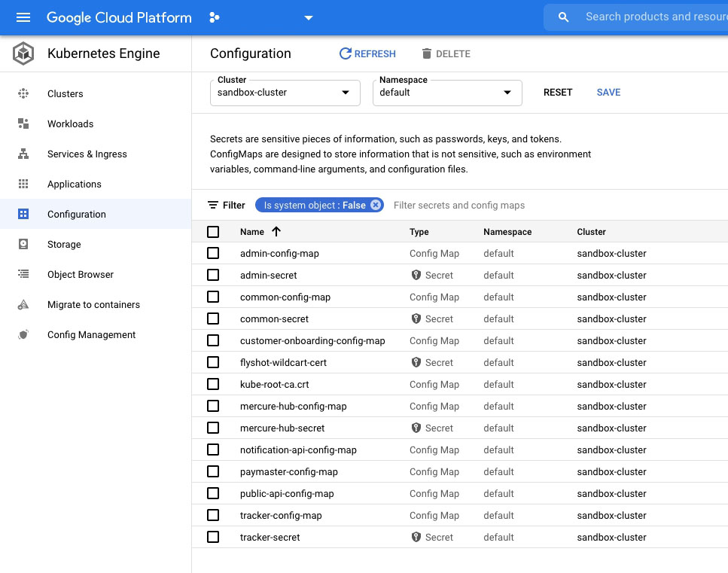728x573 pixels.
Task: Open Config Management sidebar item
Action: click(91, 334)
